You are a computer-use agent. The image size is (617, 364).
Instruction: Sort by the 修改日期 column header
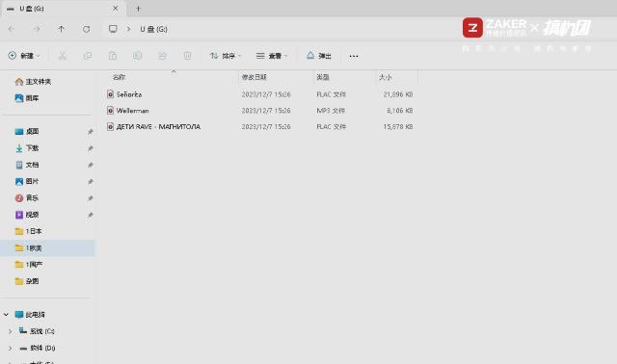254,77
